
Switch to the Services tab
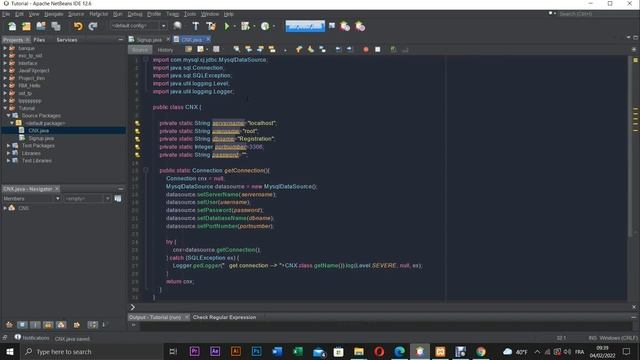point(67,40)
